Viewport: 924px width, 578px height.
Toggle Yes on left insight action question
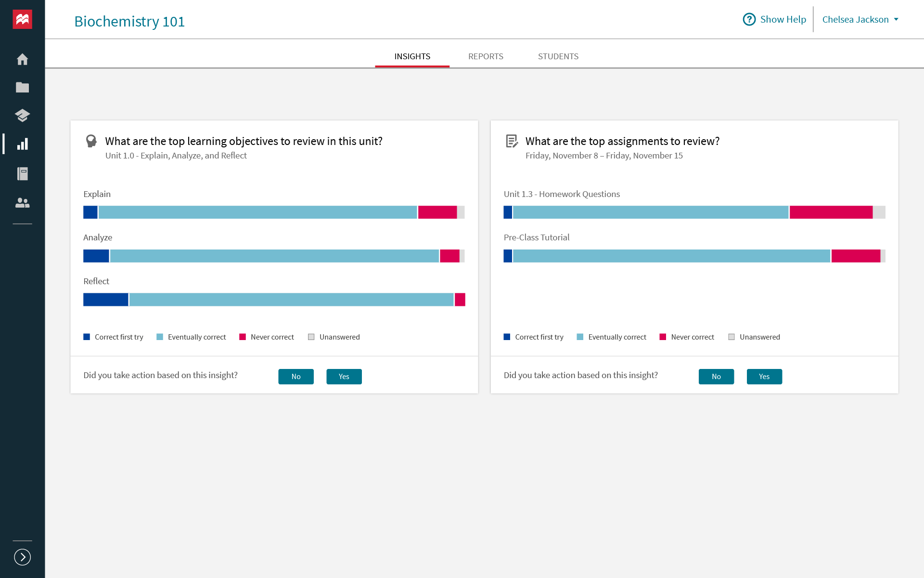(344, 376)
